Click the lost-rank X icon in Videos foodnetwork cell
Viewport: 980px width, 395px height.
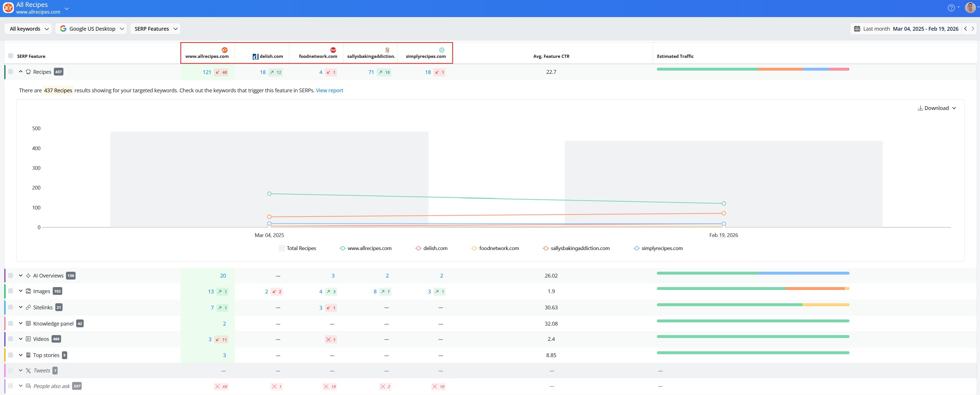(x=328, y=339)
